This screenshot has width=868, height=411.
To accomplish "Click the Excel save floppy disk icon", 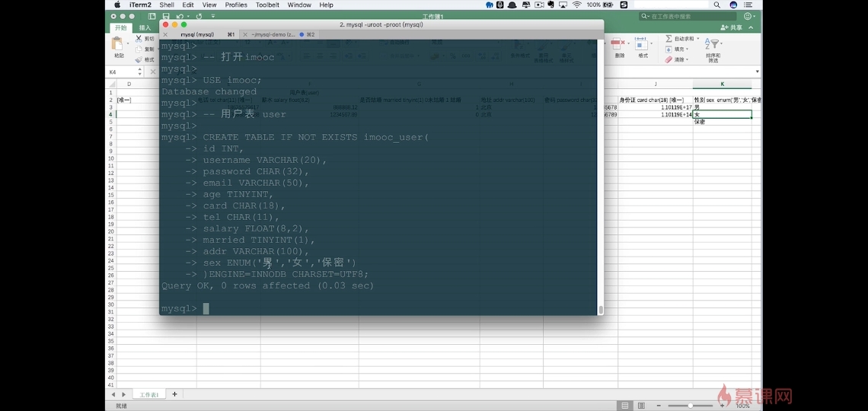I will [x=166, y=17].
